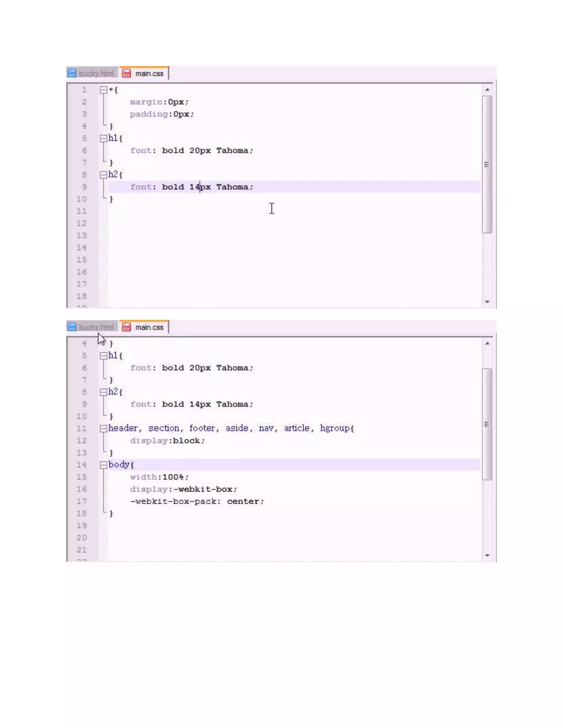Screen dimensions: 563x728
Task: Select main.css tab in the upper editor
Action: [x=144, y=73]
